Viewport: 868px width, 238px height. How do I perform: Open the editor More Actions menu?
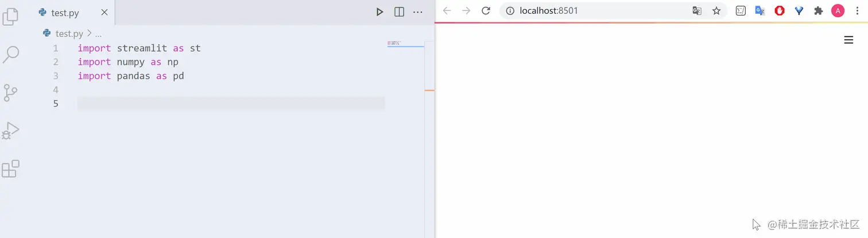[418, 12]
